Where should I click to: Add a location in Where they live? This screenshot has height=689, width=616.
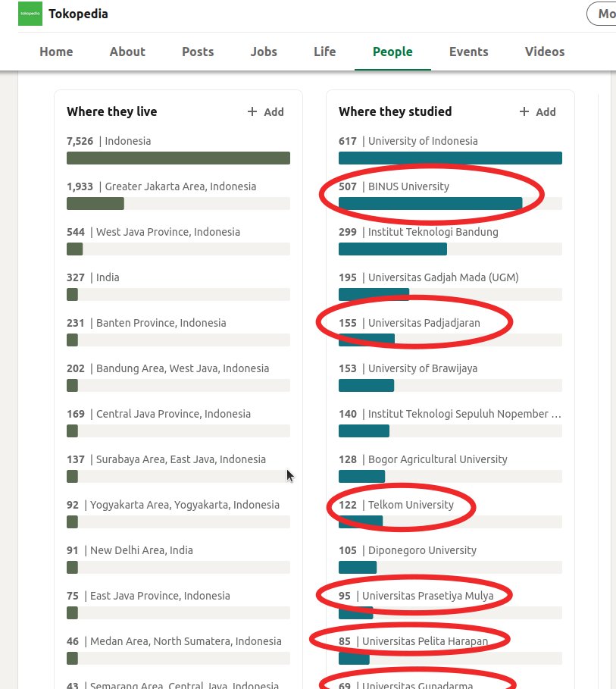(266, 111)
